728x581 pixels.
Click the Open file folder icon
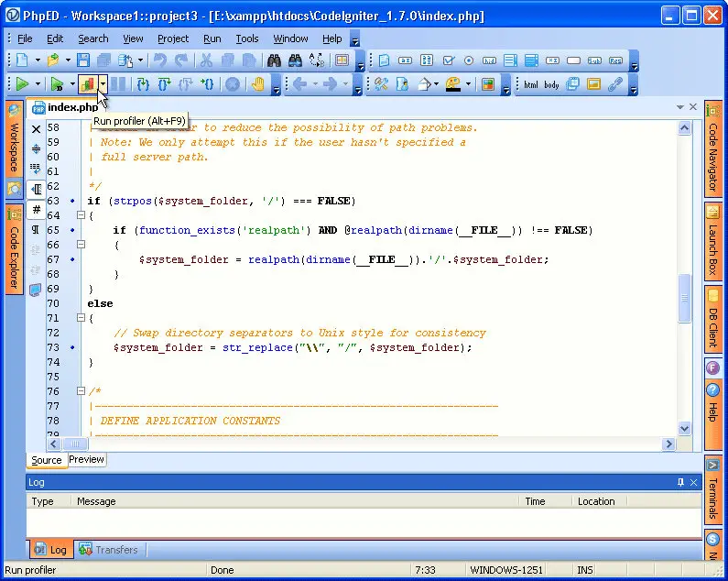53,60
